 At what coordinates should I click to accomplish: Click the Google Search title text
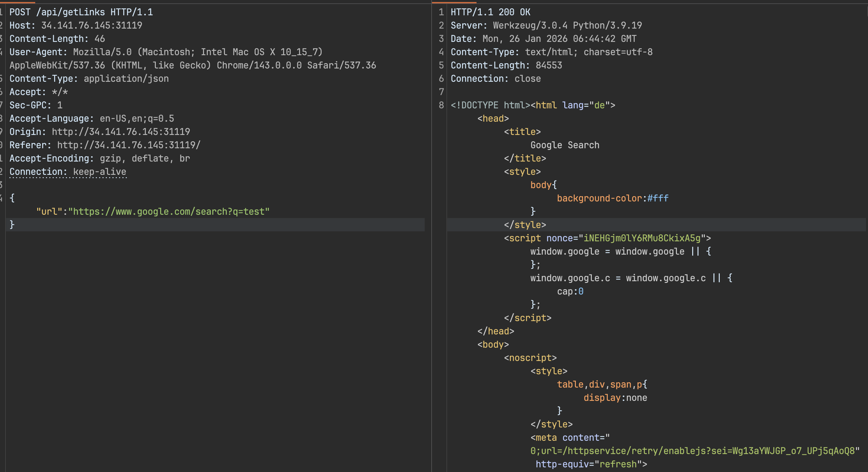click(565, 145)
